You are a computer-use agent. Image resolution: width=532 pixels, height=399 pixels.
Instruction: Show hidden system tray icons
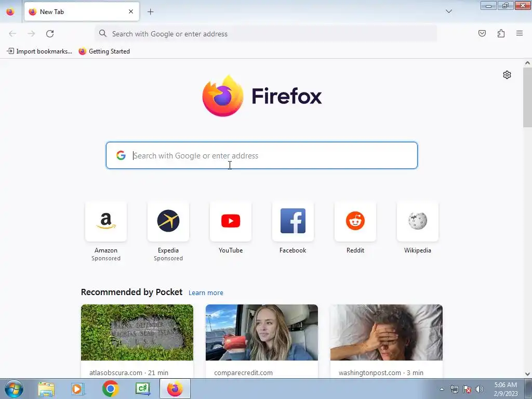pyautogui.click(x=442, y=389)
